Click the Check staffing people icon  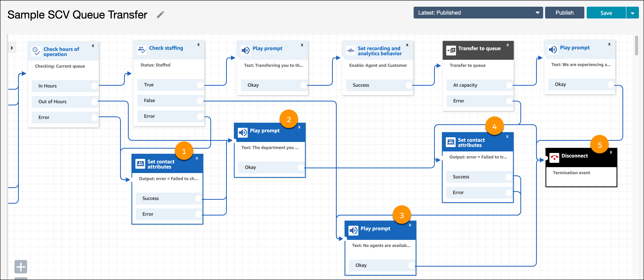[142, 49]
